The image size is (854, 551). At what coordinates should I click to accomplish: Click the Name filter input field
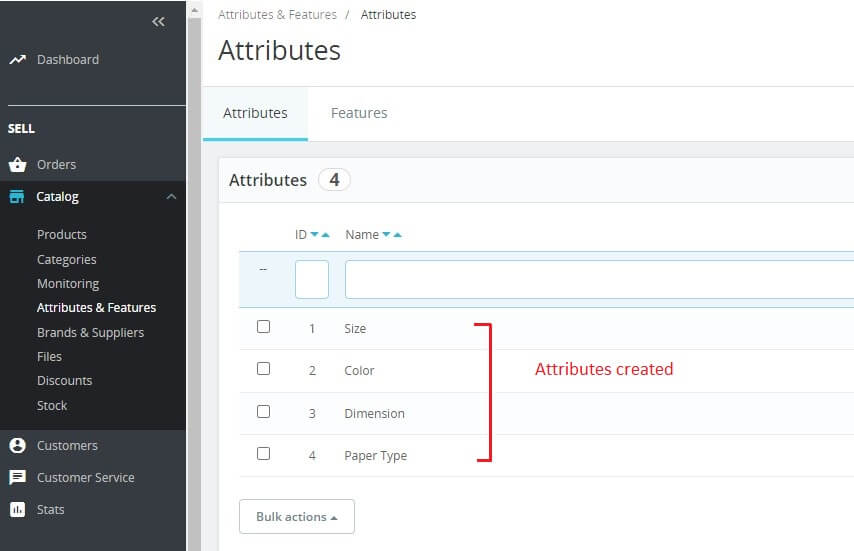tap(599, 279)
